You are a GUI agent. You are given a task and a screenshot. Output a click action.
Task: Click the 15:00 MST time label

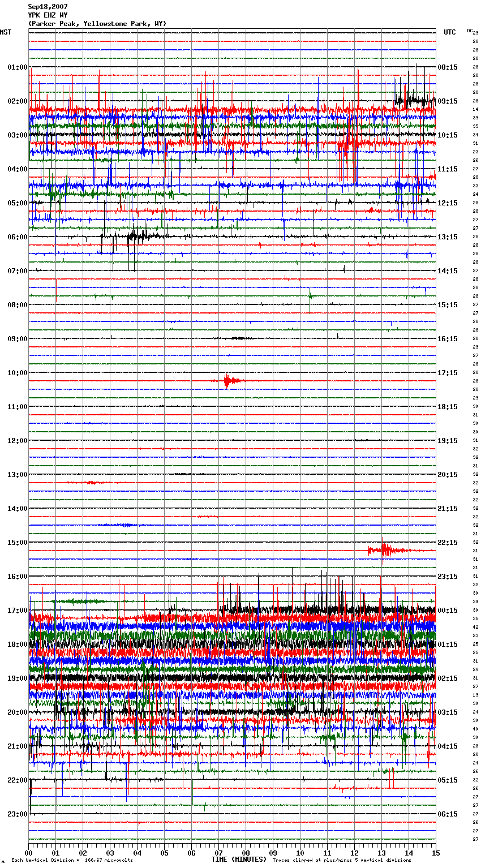click(18, 543)
